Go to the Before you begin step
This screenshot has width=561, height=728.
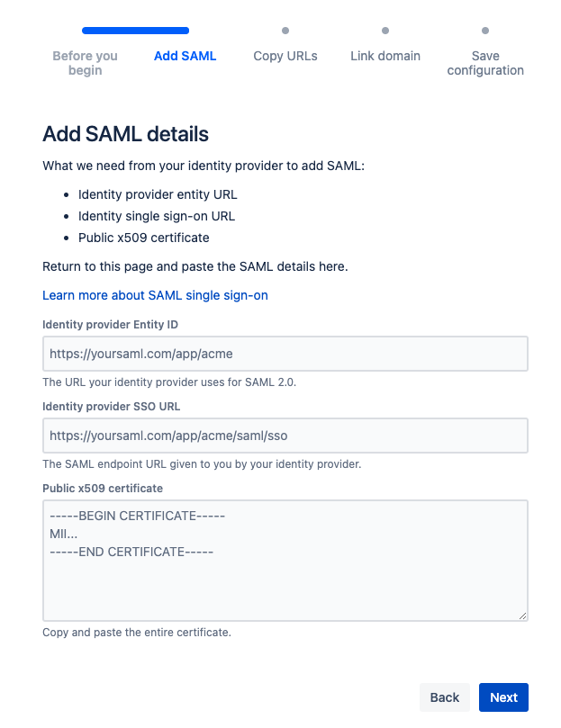85,63
